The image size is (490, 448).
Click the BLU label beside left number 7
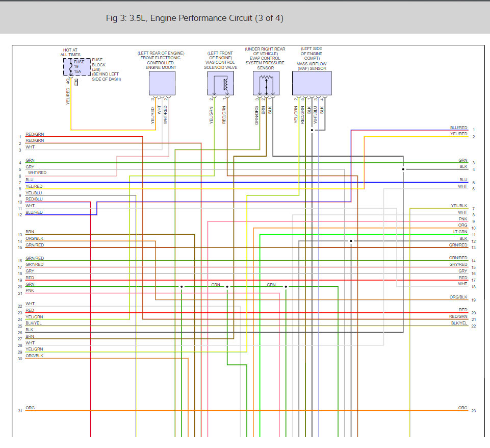(x=30, y=180)
